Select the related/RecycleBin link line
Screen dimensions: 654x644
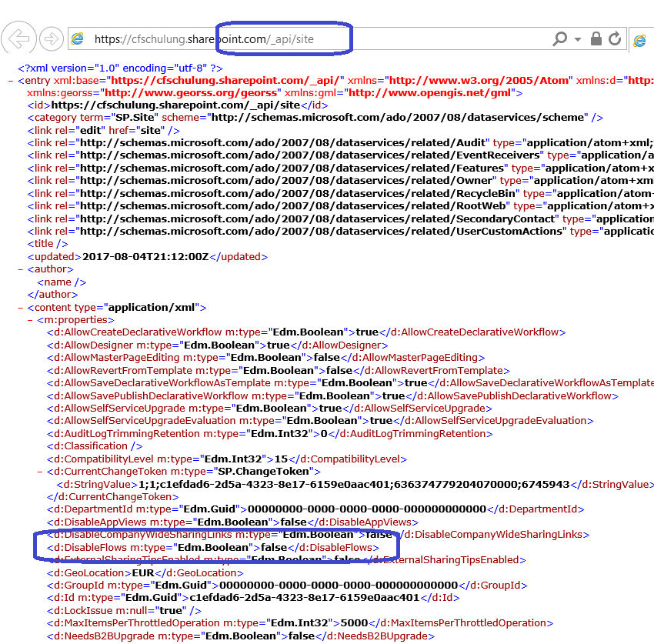click(340, 194)
